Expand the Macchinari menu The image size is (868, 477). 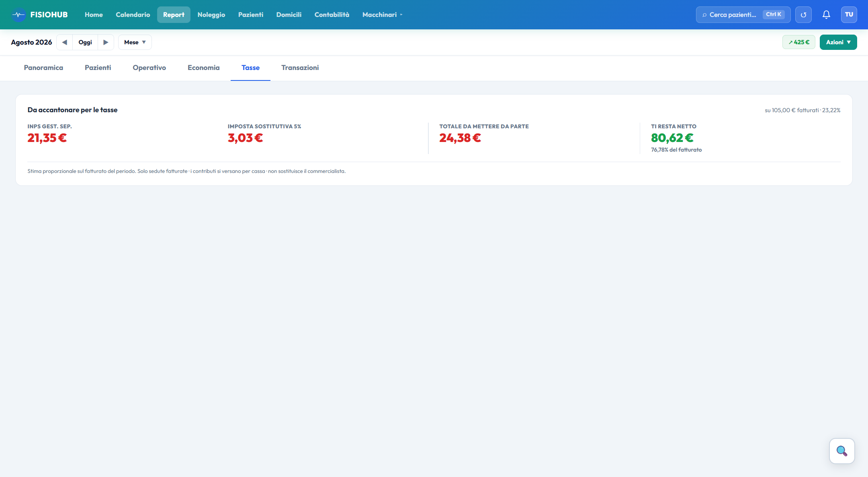(x=382, y=15)
